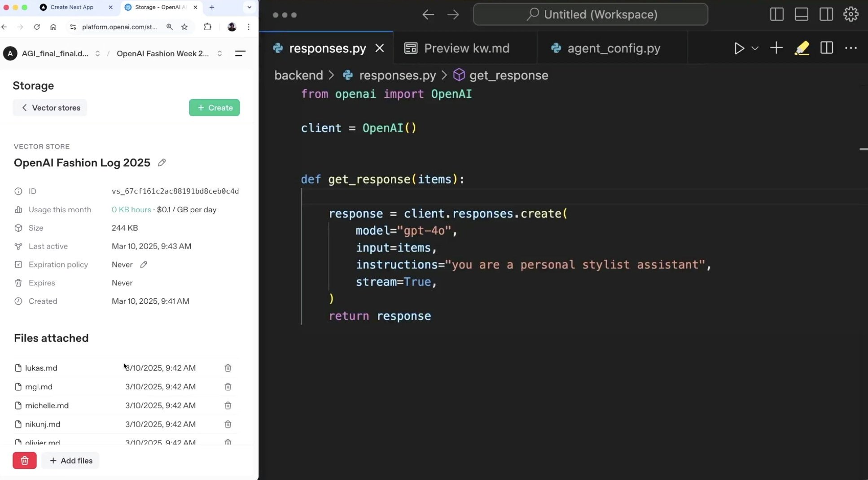
Task: Click the editor minimap scrollbar marker
Action: [864, 149]
